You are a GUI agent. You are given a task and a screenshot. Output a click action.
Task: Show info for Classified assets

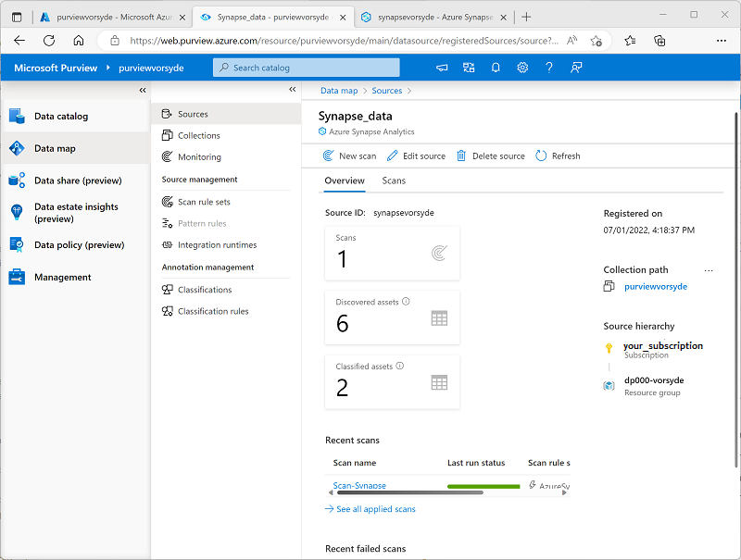tap(400, 366)
